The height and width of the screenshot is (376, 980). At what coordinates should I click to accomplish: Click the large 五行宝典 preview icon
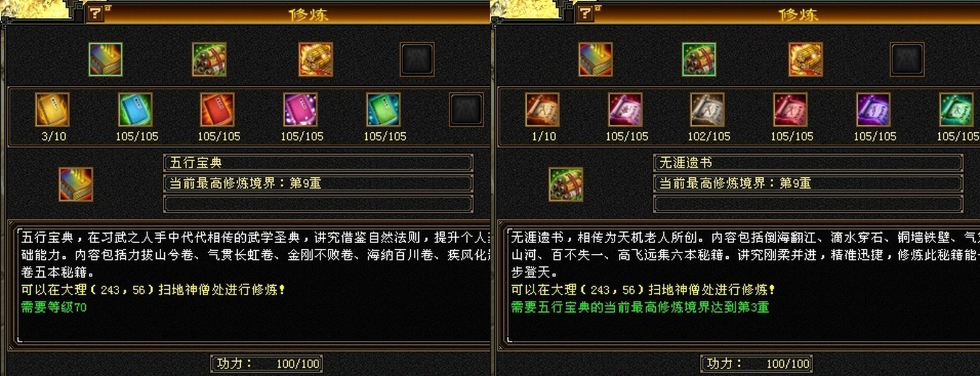pyautogui.click(x=76, y=184)
